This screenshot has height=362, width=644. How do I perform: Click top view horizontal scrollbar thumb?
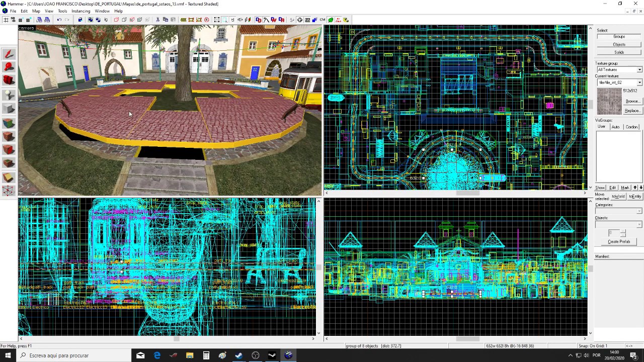[x=468, y=193]
